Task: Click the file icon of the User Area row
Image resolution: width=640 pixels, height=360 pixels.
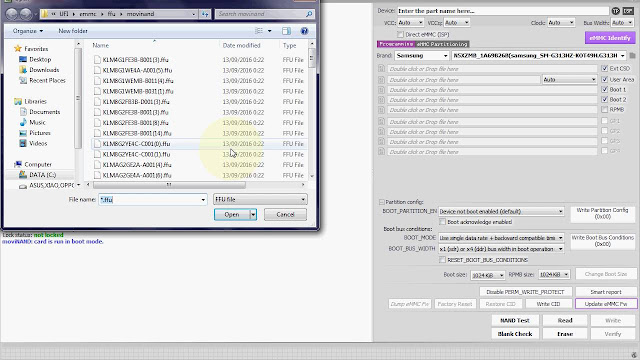Action: point(381,80)
